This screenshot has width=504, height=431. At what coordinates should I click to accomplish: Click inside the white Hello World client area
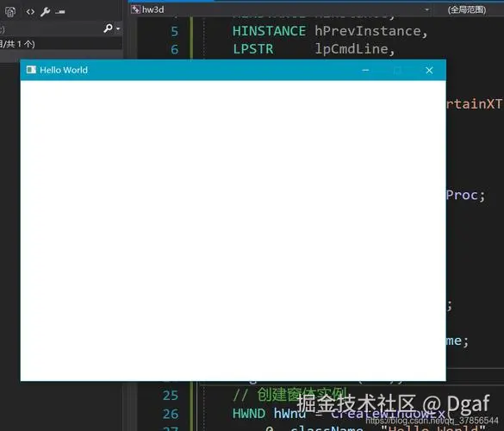[233, 231]
